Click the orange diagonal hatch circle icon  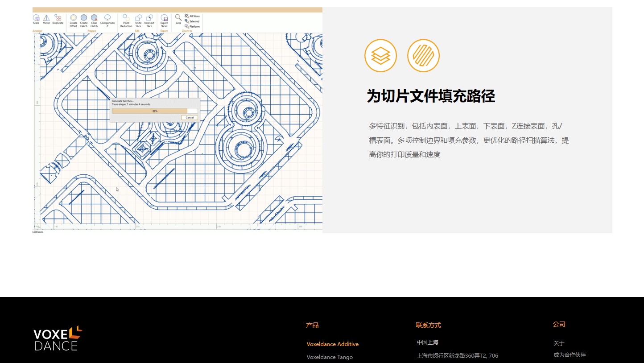pos(423,56)
